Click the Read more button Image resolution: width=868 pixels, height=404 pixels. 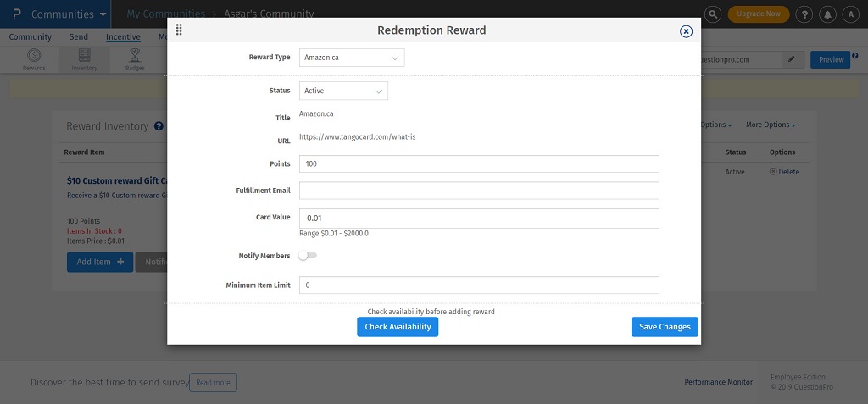pos(213,383)
